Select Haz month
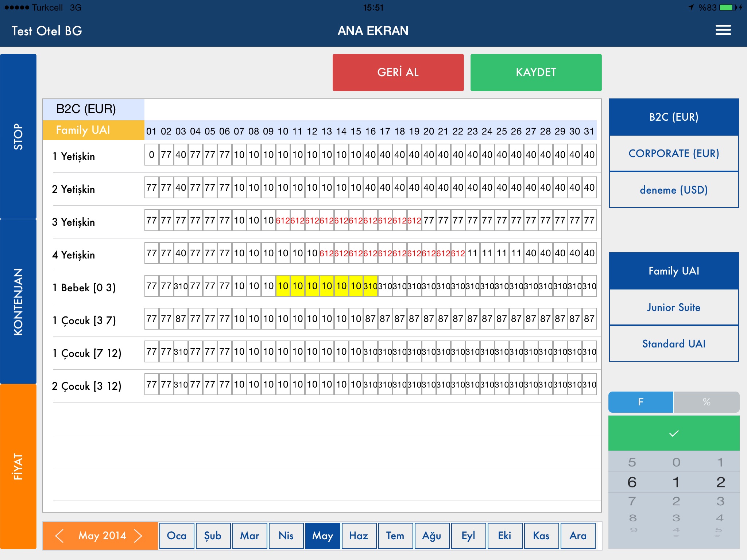 tap(359, 536)
